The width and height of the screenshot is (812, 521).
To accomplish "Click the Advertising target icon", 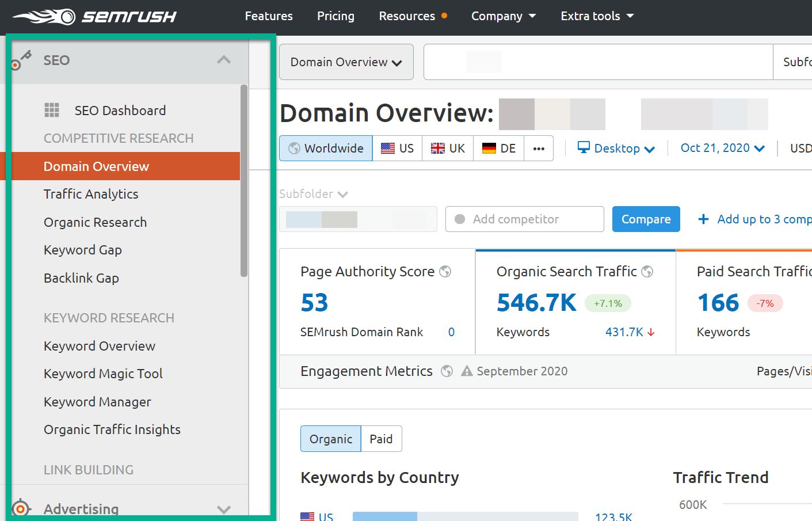I will click(21, 508).
